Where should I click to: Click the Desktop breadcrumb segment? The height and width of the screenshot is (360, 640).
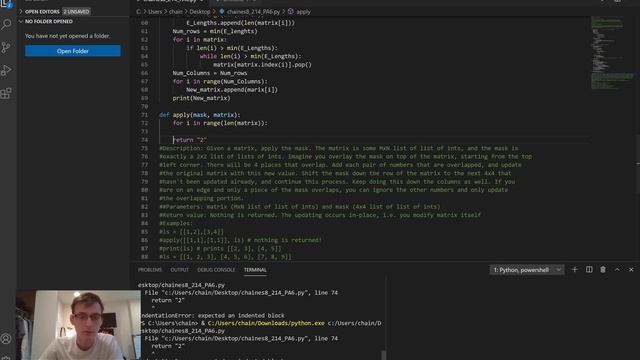200,12
